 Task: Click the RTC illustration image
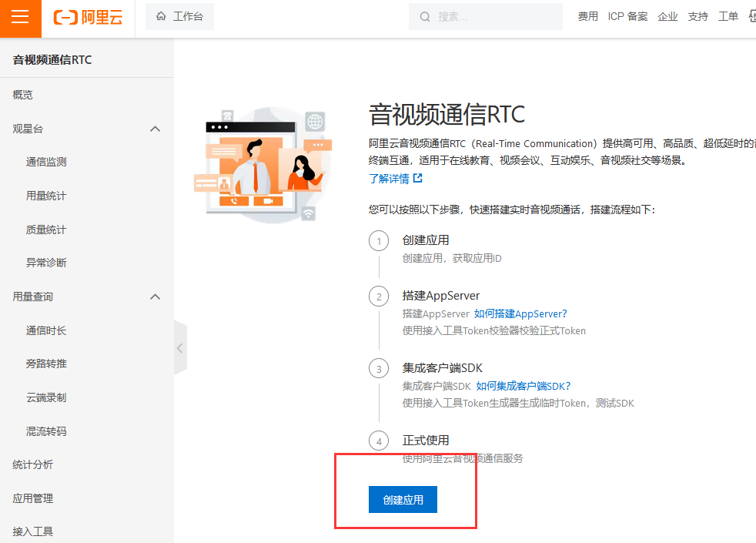coord(263,165)
